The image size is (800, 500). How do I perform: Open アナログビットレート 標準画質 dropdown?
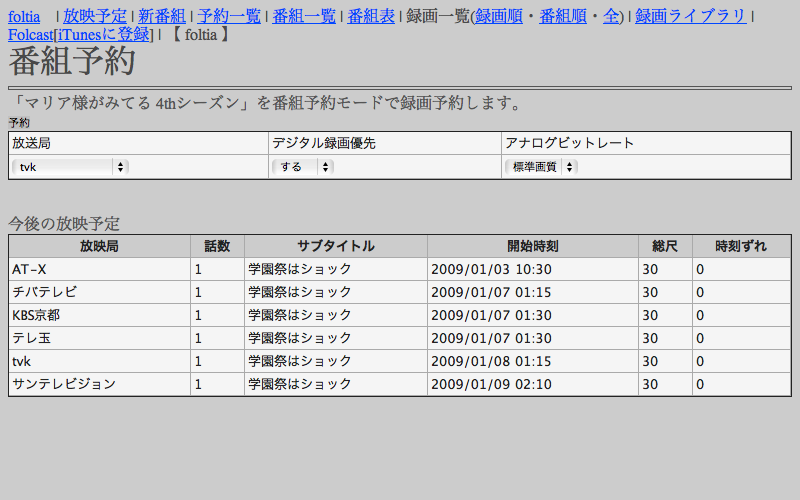[x=541, y=167]
